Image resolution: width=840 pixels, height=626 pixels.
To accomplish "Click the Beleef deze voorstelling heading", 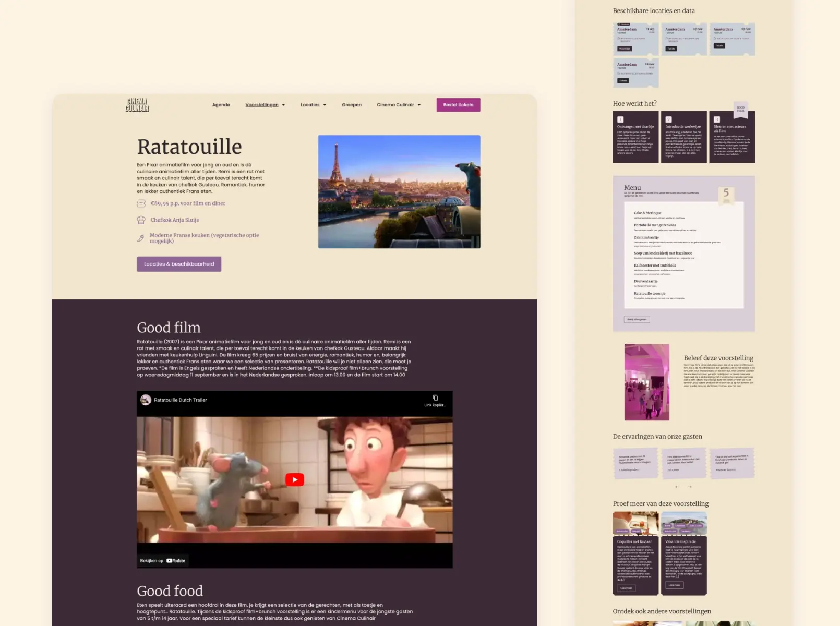I will point(718,358).
